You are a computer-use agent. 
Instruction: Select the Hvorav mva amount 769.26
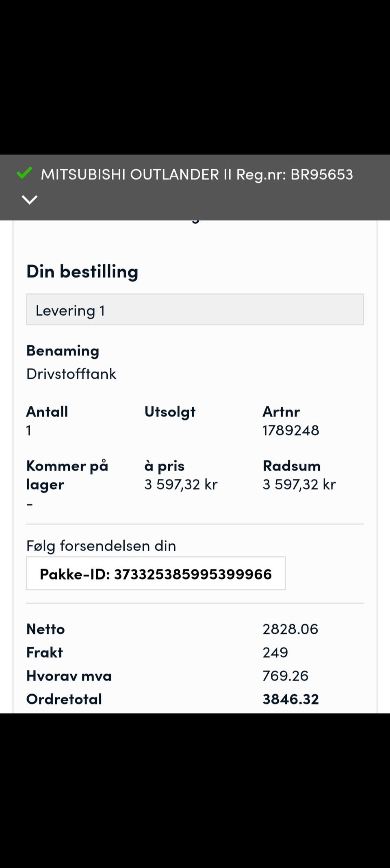pyautogui.click(x=286, y=676)
